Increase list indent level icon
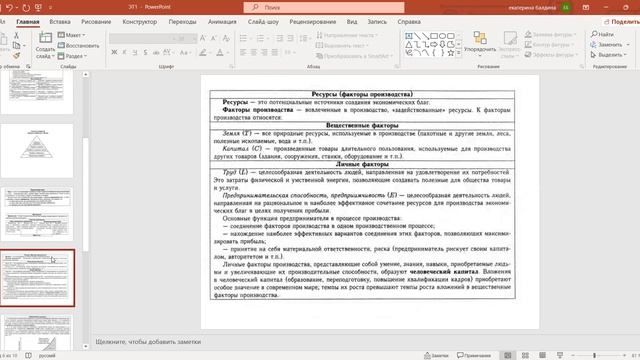640x360 pixels. [x=290, y=38]
